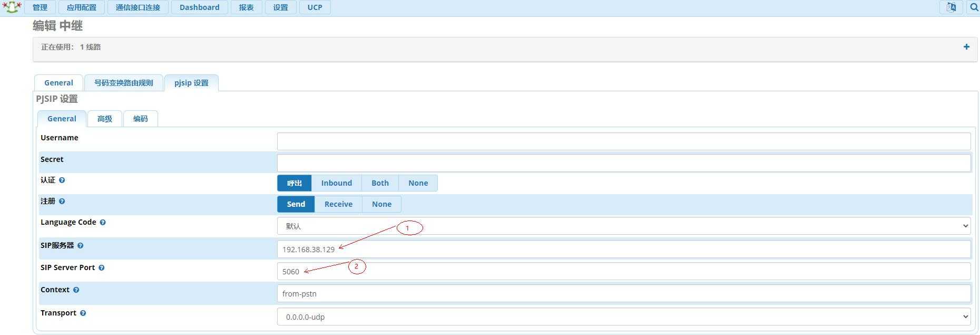Select None authentication option
The width and height of the screenshot is (980, 335).
click(x=418, y=183)
